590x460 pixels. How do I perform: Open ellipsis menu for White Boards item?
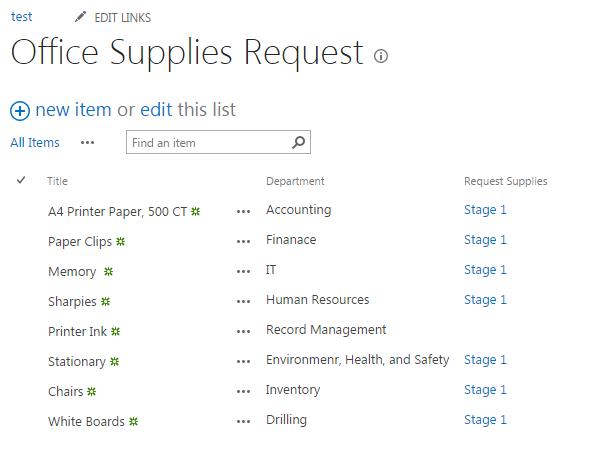pyautogui.click(x=243, y=422)
